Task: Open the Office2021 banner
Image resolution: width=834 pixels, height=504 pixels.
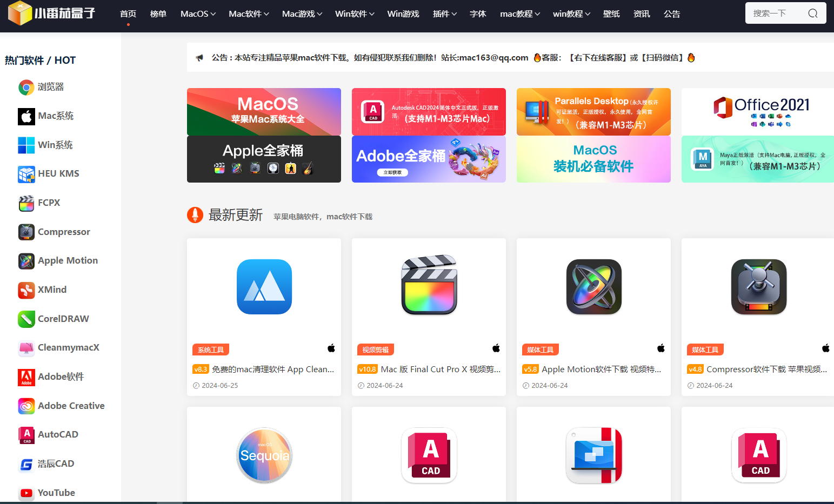Action: 758,111
